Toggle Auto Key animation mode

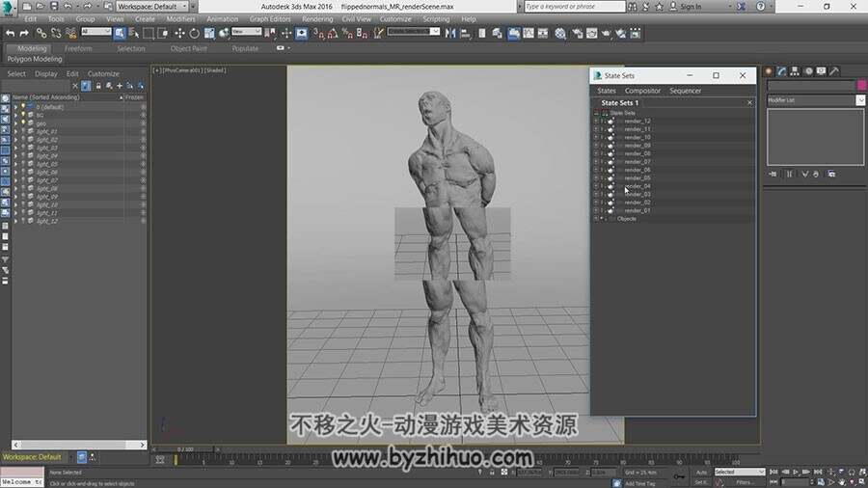pos(701,472)
